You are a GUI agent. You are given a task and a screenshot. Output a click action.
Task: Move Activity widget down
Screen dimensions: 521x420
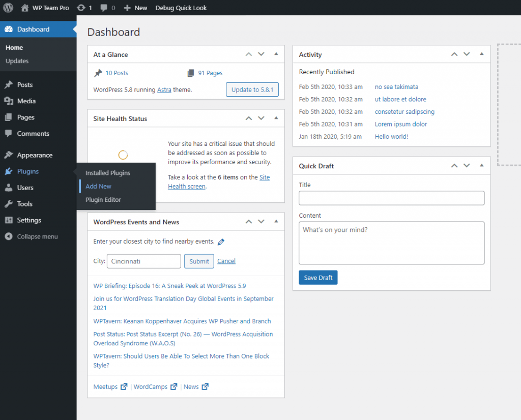pyautogui.click(x=467, y=54)
